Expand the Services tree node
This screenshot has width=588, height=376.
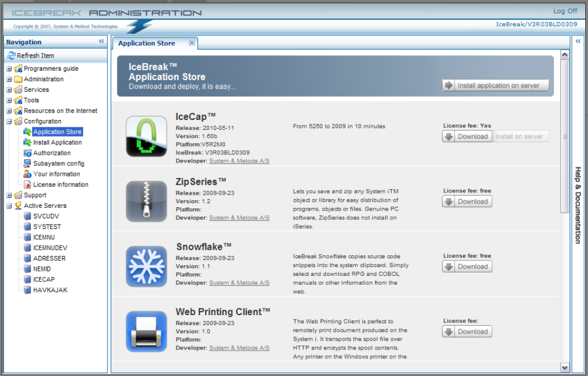(9, 90)
